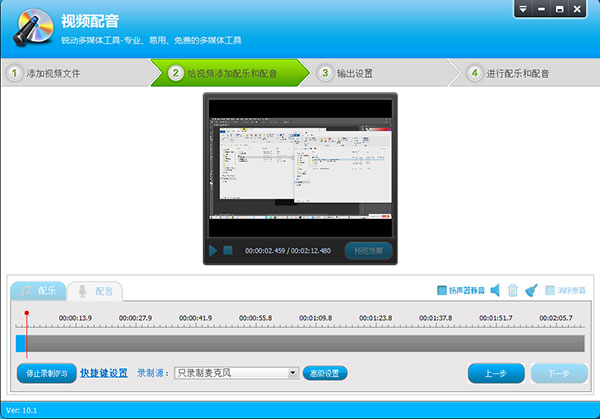
Task: Click the red playhead on the timeline
Action: [x=27, y=315]
